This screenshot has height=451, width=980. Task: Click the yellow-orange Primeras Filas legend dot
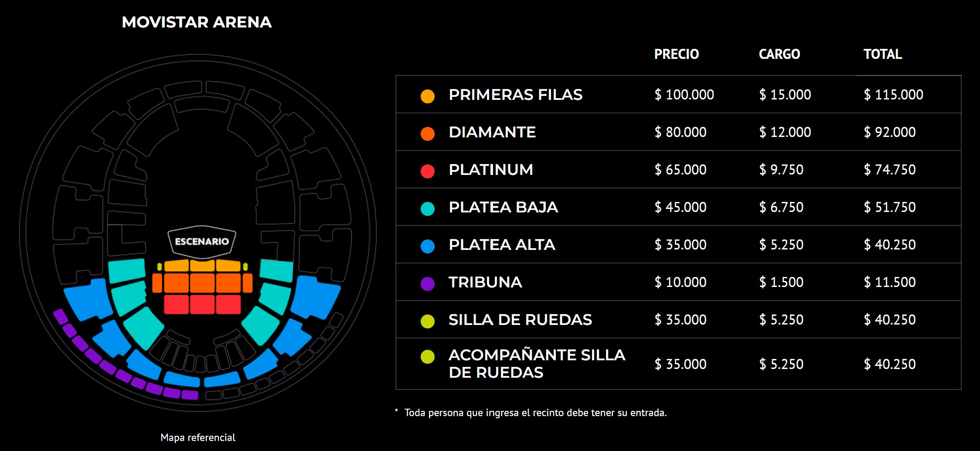pyautogui.click(x=427, y=96)
